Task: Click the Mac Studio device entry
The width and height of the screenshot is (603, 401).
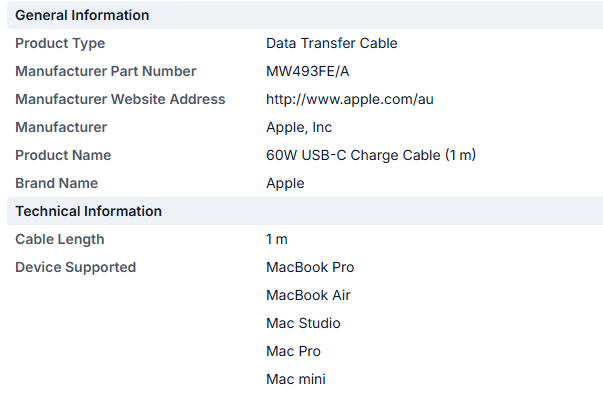Action: [x=303, y=323]
